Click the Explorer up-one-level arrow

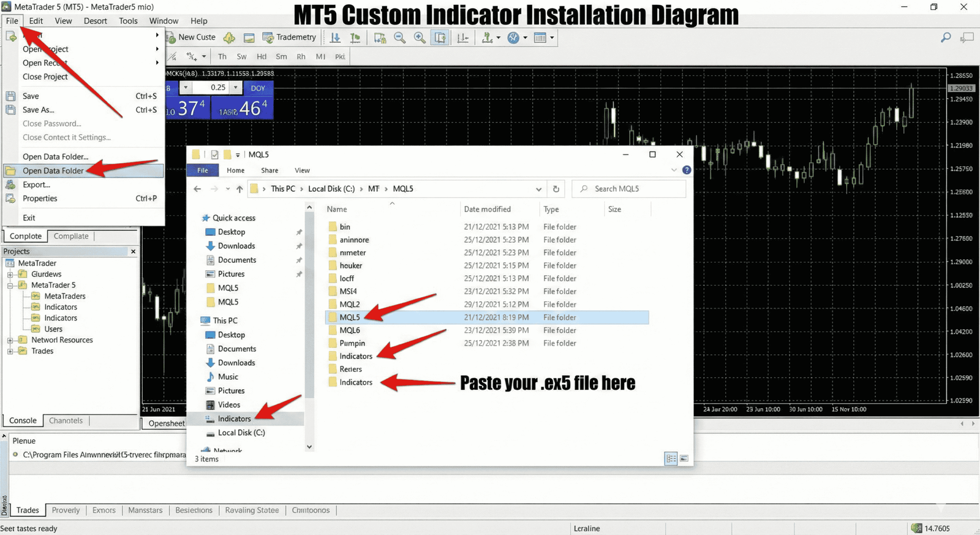click(x=239, y=189)
